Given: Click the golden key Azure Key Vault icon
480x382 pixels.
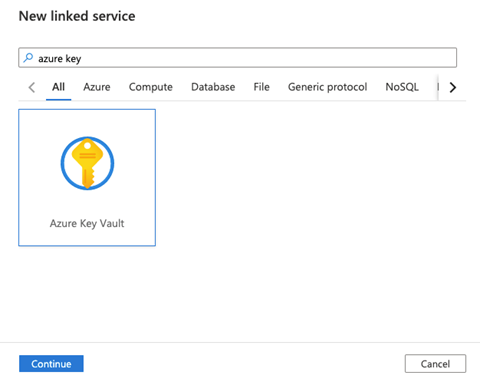Looking at the screenshot, I should pyautogui.click(x=87, y=163).
